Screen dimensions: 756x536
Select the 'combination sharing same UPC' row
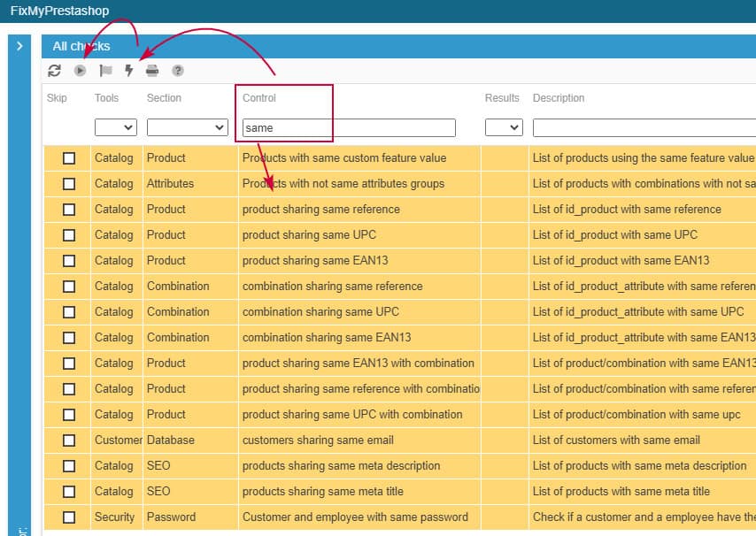320,312
